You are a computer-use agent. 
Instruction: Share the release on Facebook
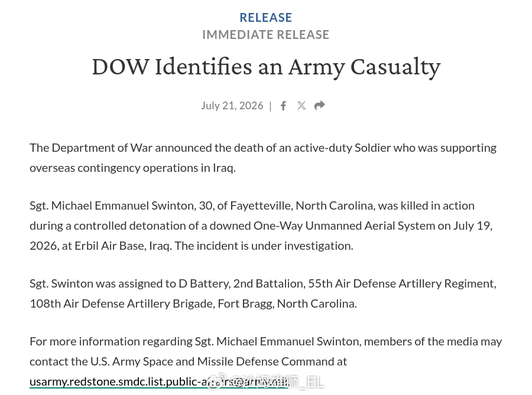click(283, 106)
